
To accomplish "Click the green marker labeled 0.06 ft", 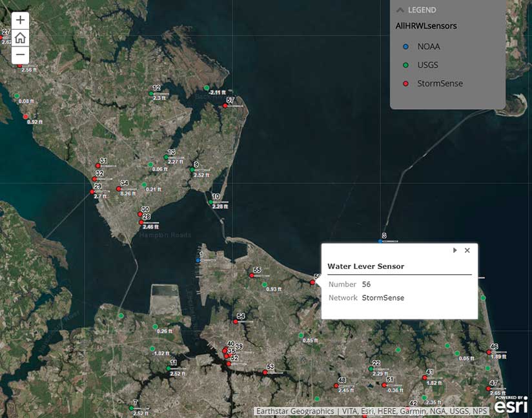I will [x=150, y=164].
